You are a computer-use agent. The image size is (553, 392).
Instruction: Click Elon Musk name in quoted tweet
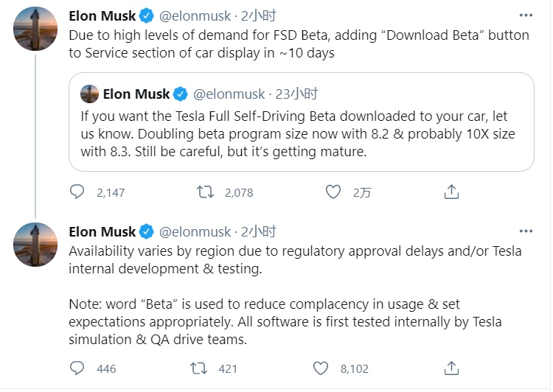136,94
